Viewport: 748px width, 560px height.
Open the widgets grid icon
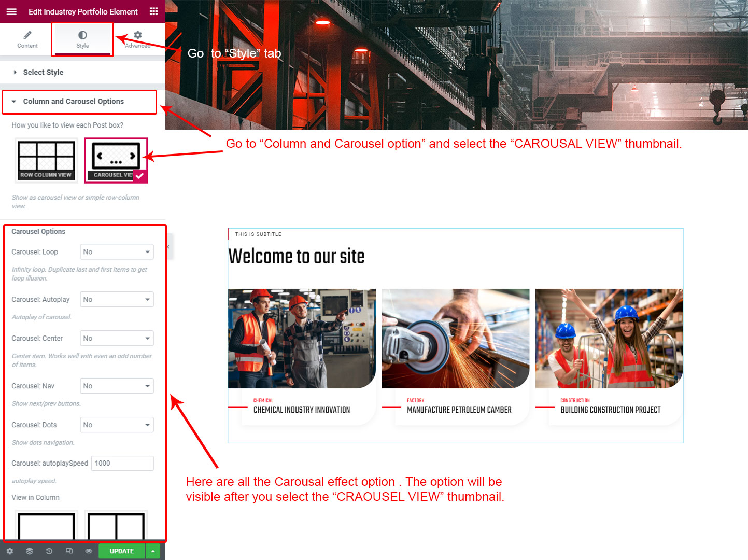coord(153,11)
